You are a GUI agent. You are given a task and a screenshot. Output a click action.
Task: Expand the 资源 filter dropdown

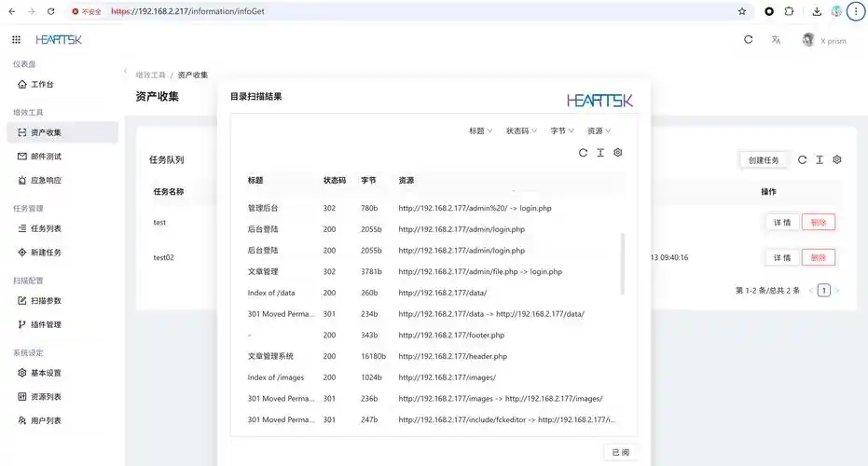click(599, 130)
